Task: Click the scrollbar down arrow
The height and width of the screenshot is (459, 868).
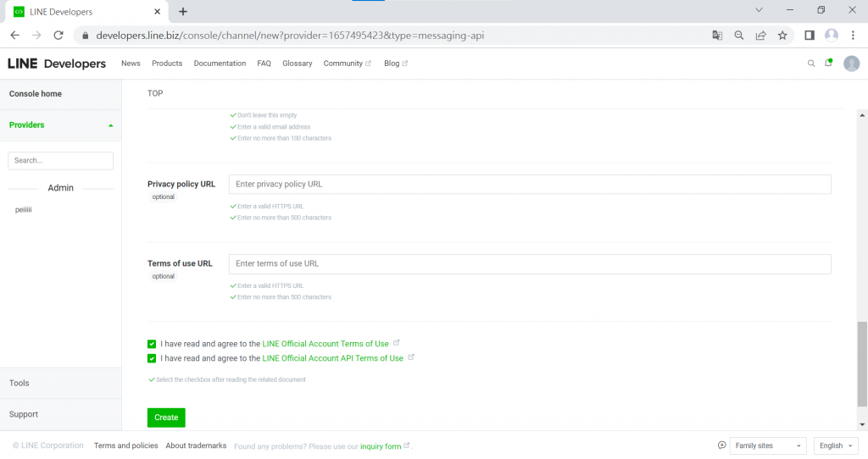Action: 862,425
